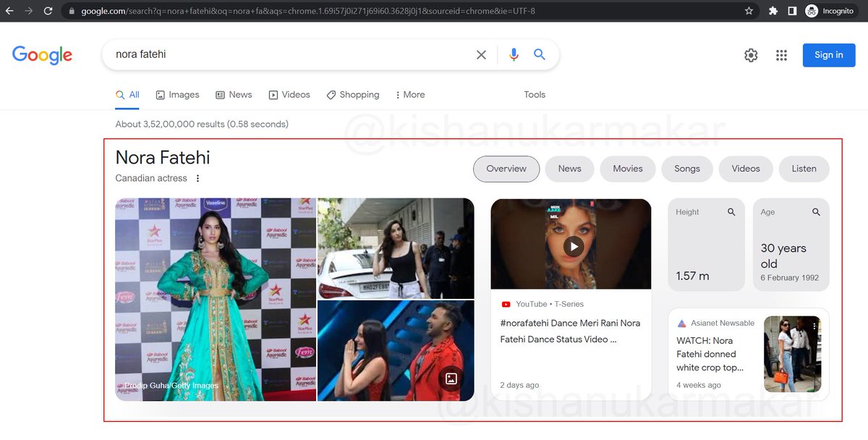
Task: Open the photo with white car
Action: click(396, 248)
